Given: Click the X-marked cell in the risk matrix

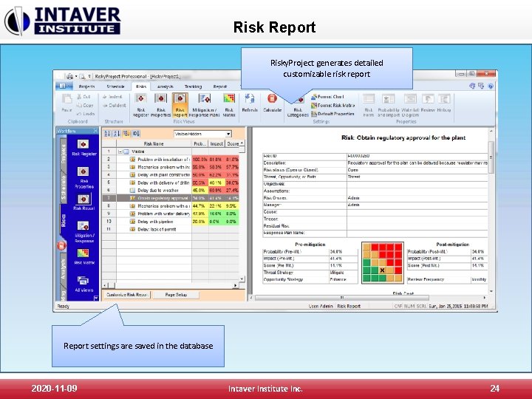Looking at the screenshot, I should pyautogui.click(x=383, y=270).
